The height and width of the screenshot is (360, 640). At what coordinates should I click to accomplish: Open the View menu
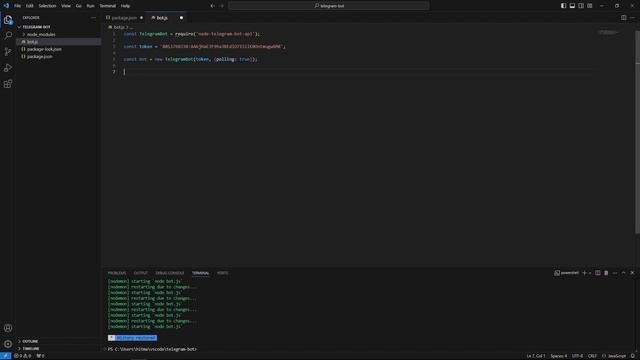click(x=66, y=6)
